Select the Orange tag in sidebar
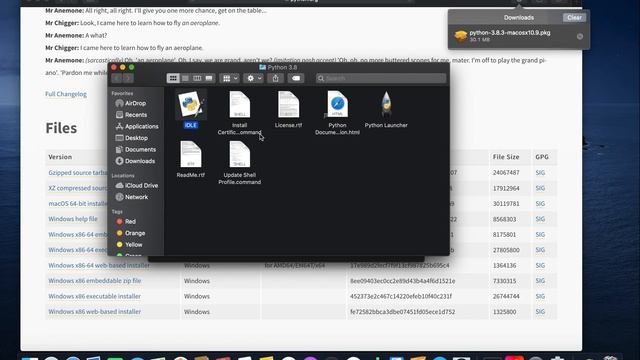The width and height of the screenshot is (640, 360). [x=135, y=233]
